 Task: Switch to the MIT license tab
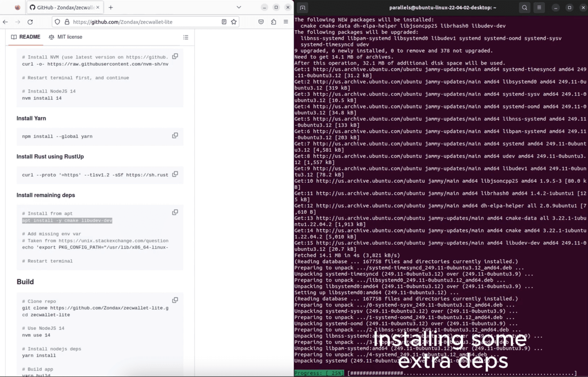click(65, 37)
